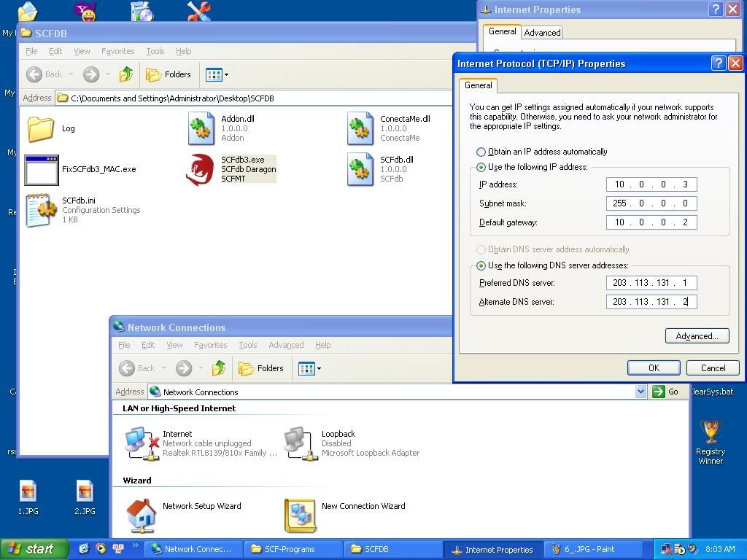Launch the Network Setup Wizard icon

click(142, 516)
